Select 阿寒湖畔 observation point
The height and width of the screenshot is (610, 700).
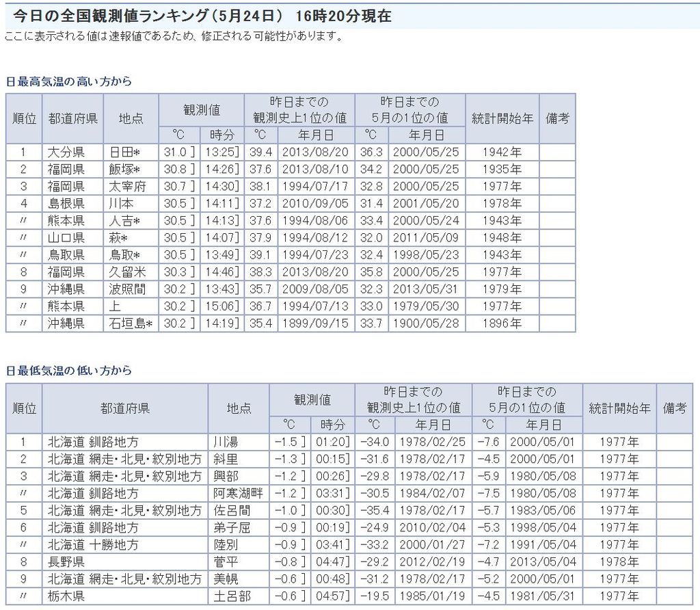coord(238,494)
